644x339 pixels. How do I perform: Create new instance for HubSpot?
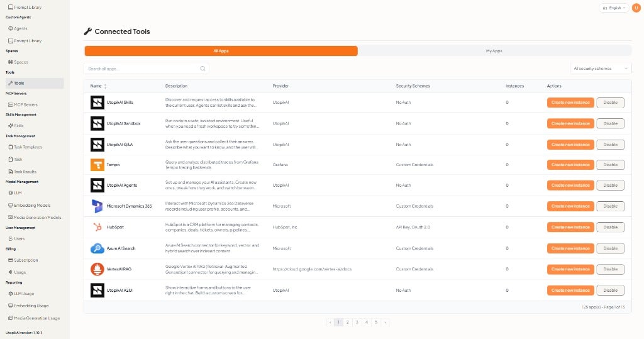[570, 227]
